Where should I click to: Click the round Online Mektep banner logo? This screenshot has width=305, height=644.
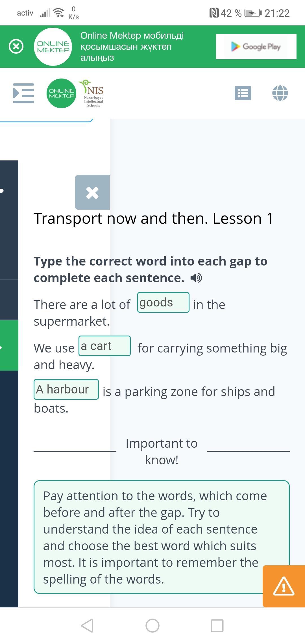coord(53,47)
